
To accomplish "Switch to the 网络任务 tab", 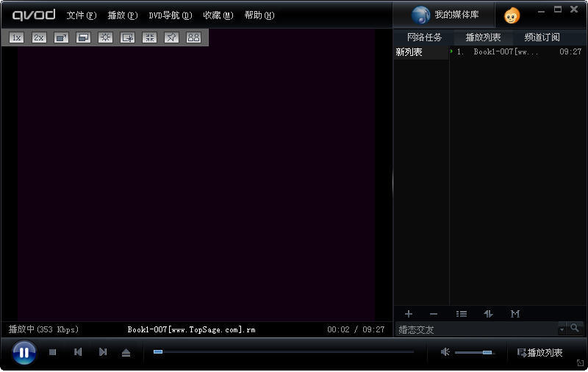I will pos(424,37).
